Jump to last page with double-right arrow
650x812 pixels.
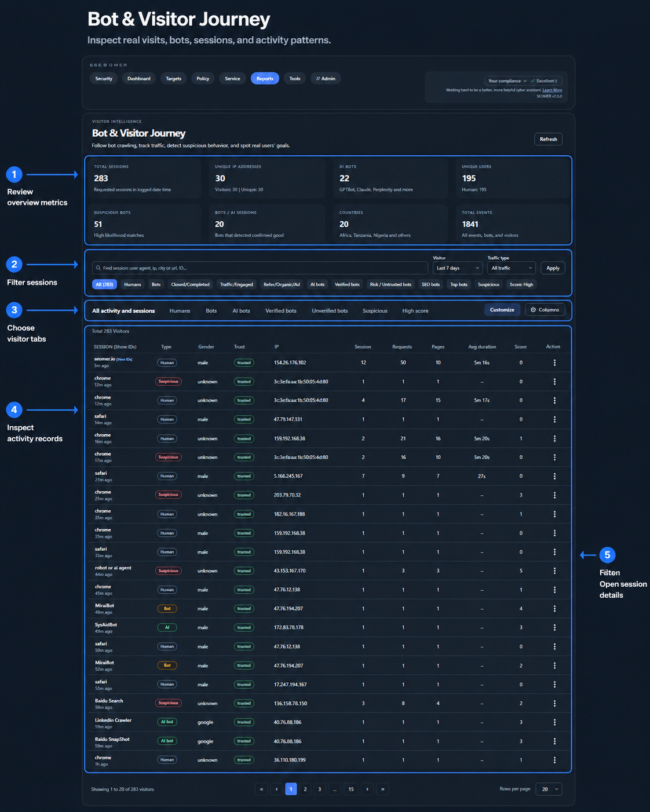pyautogui.click(x=382, y=789)
